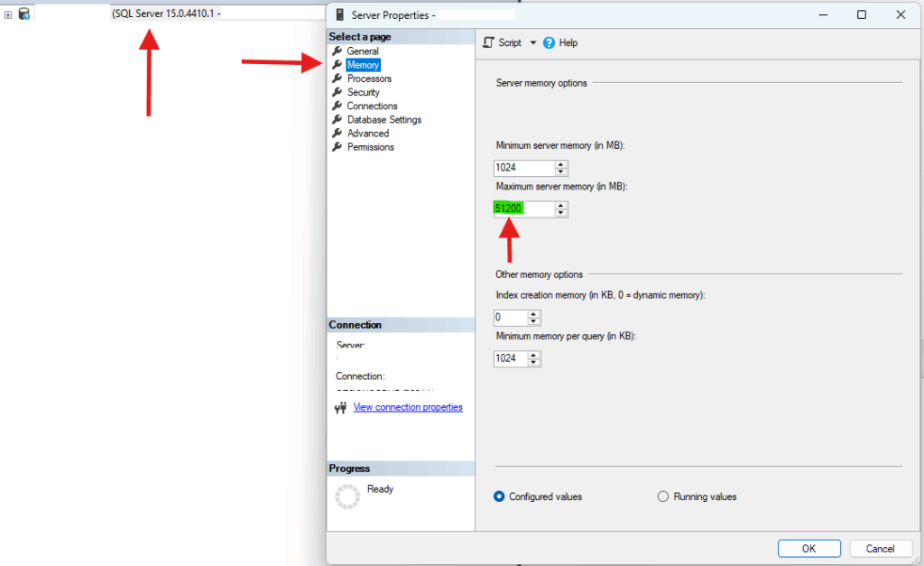Click the Server memory options heading

click(541, 83)
